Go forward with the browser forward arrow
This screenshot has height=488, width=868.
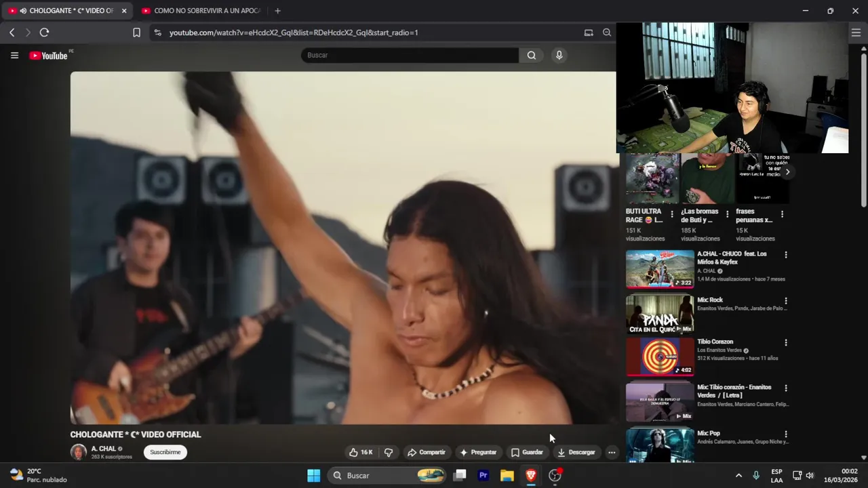28,33
